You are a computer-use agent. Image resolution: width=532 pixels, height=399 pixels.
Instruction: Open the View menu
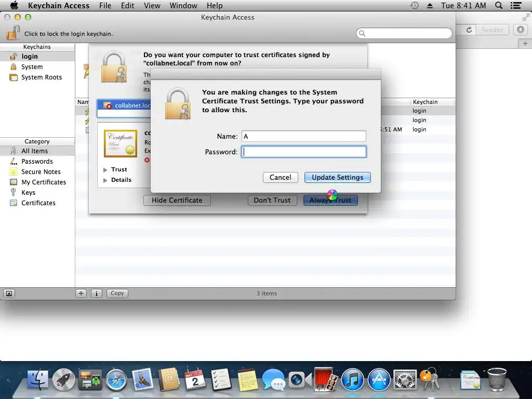point(152,5)
